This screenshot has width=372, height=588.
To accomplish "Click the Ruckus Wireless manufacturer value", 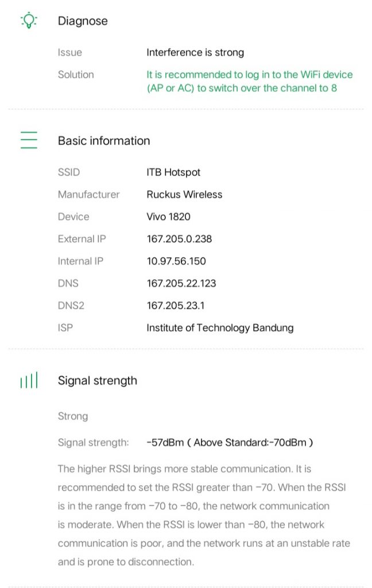I will (184, 195).
